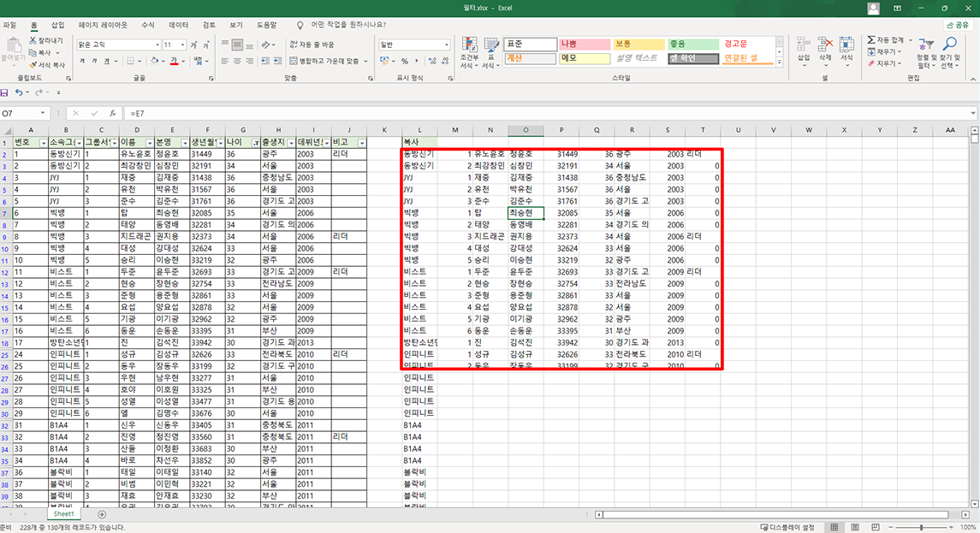The height and width of the screenshot is (533, 980).
Task: Open the Data (데이터) tab
Action: (179, 25)
